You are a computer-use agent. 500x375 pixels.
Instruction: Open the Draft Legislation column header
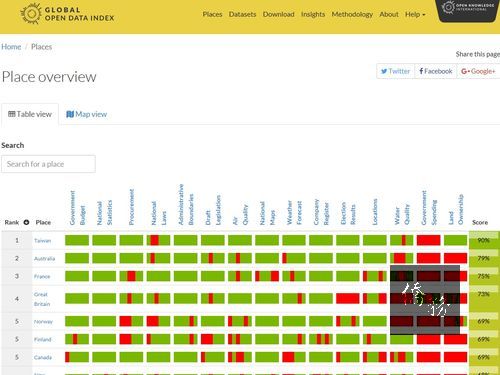[213, 210]
